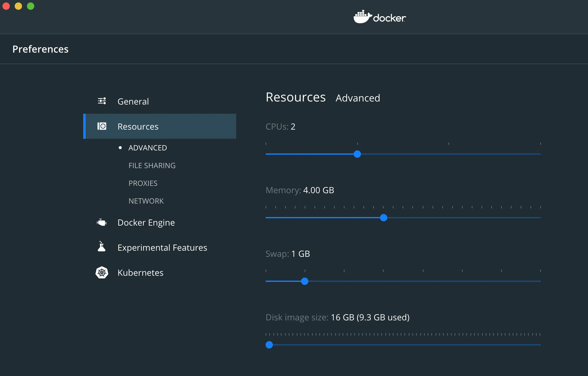Click the CPUs slider handle

pos(357,154)
